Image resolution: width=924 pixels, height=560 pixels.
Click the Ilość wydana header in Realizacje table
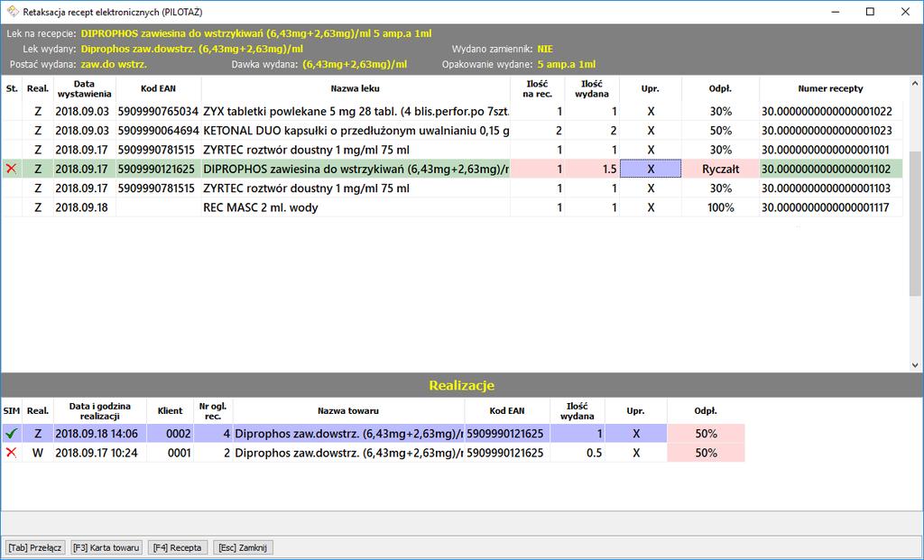tap(577, 411)
